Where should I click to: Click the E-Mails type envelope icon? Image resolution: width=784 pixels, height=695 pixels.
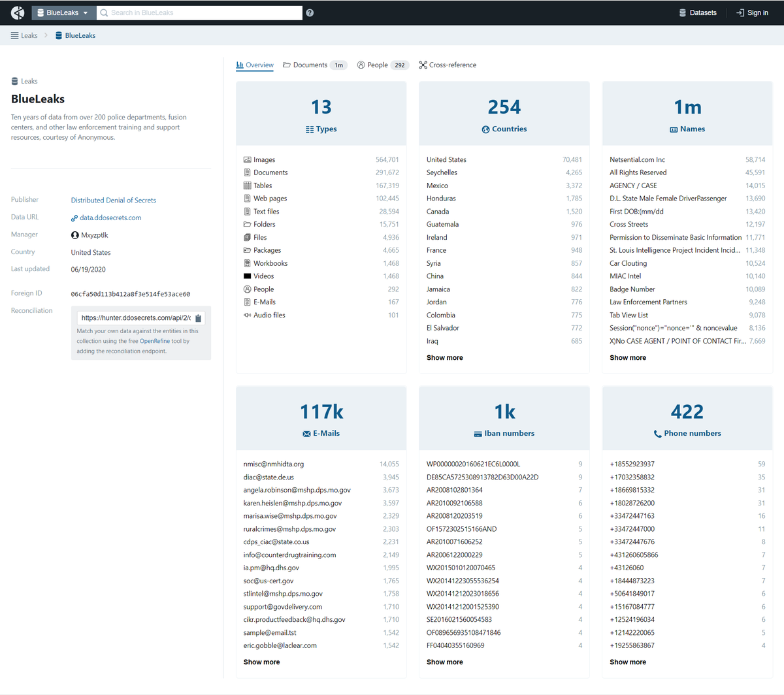tap(248, 302)
